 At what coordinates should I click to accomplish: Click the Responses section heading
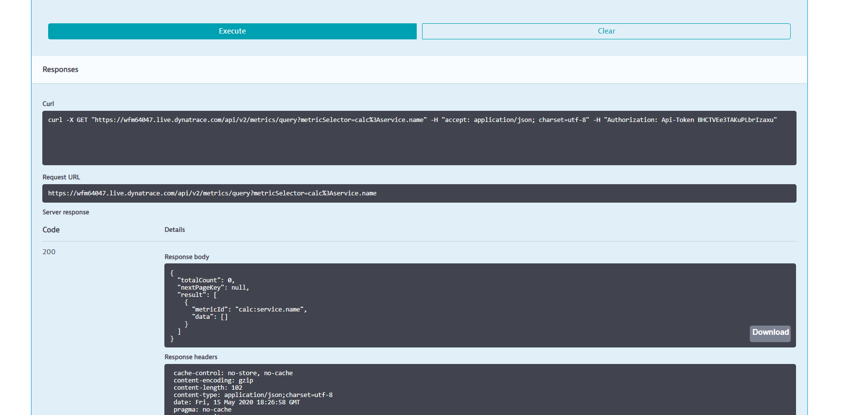point(60,69)
